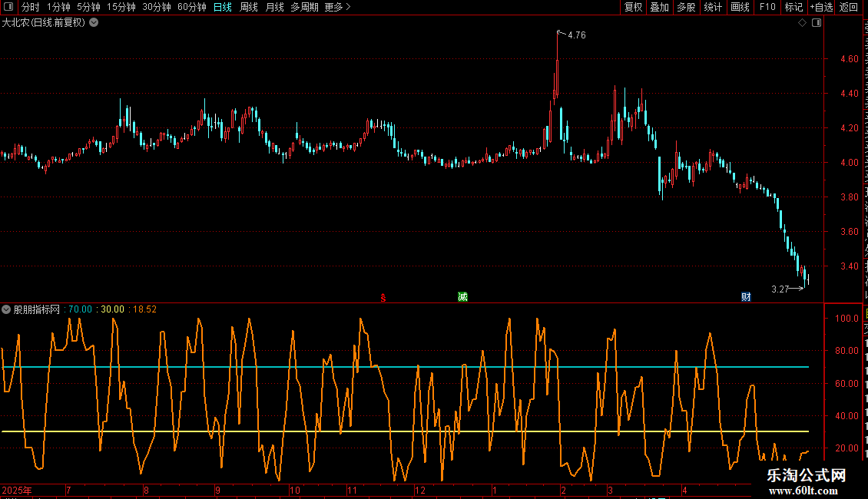Expand the 更多 period options

338,7
